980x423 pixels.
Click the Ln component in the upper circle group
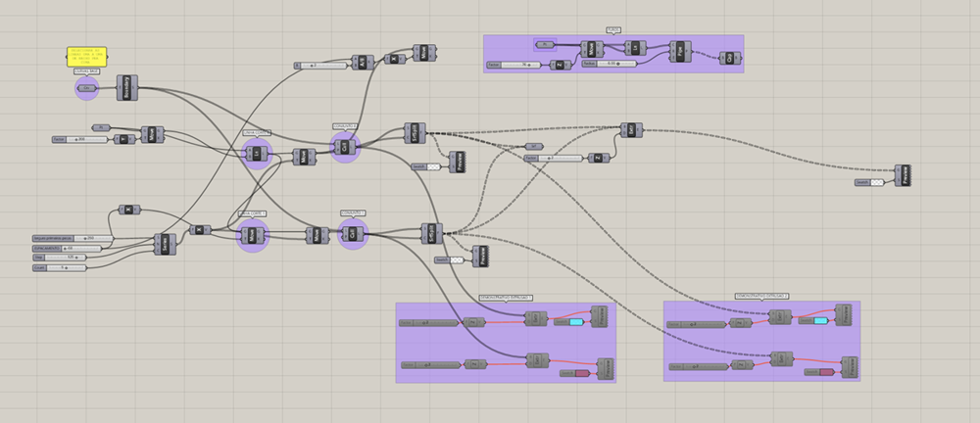[x=257, y=154]
